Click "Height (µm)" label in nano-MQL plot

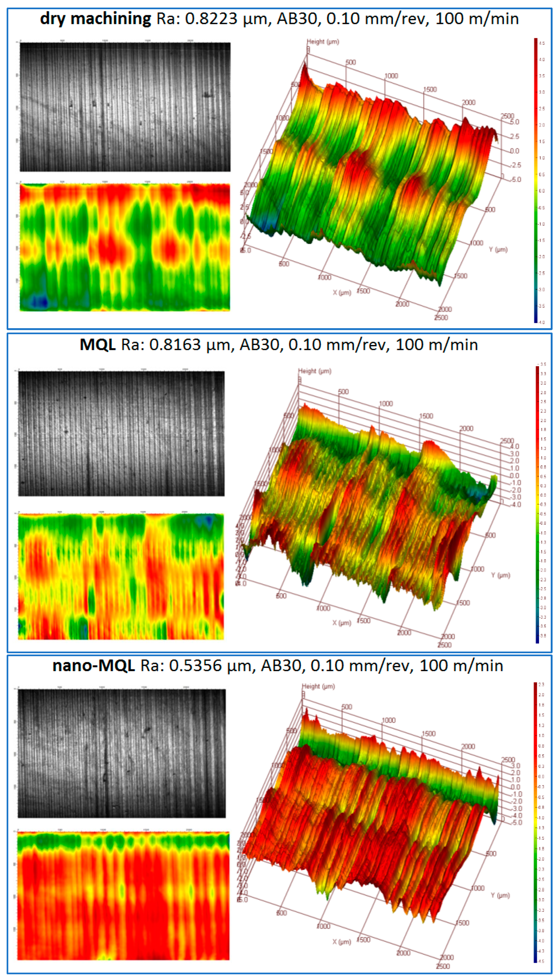click(x=318, y=686)
